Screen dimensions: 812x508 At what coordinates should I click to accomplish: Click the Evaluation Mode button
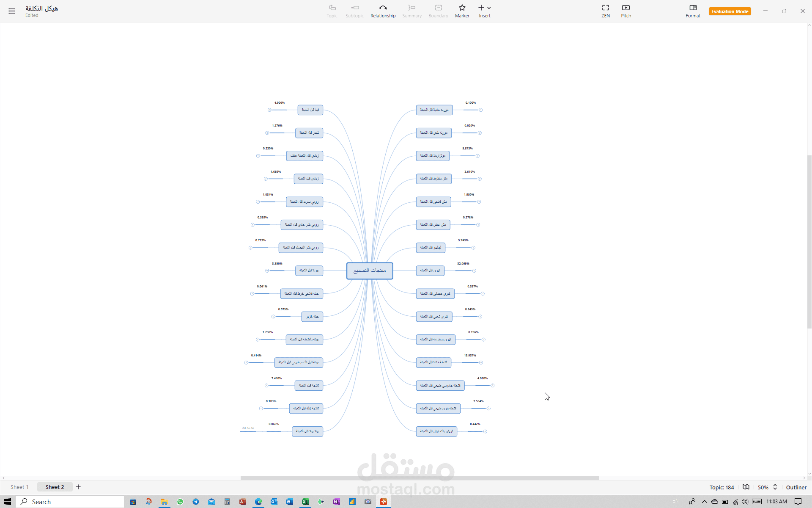(x=730, y=11)
